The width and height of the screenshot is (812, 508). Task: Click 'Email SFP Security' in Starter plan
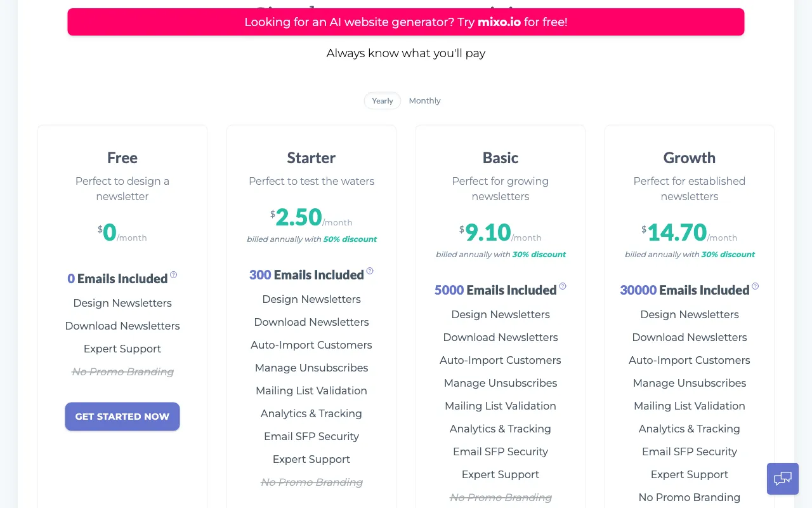point(311,436)
